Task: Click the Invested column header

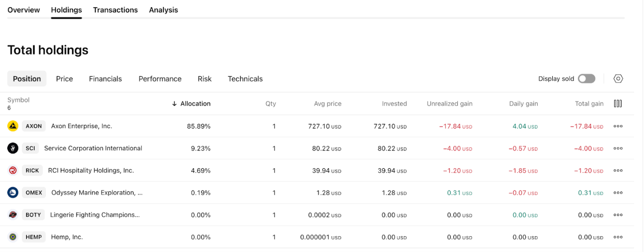Action: click(394, 104)
